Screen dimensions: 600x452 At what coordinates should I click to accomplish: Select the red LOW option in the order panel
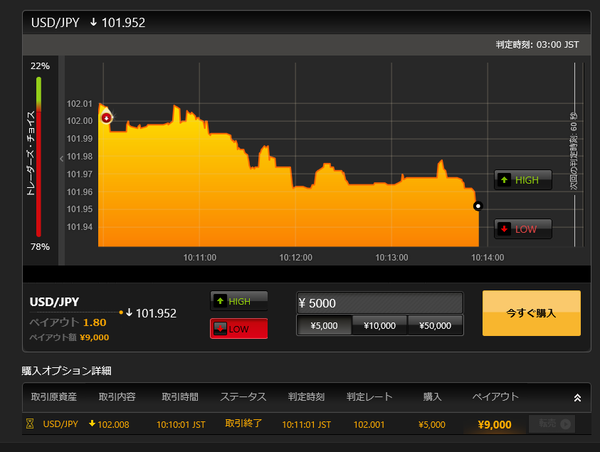click(239, 329)
